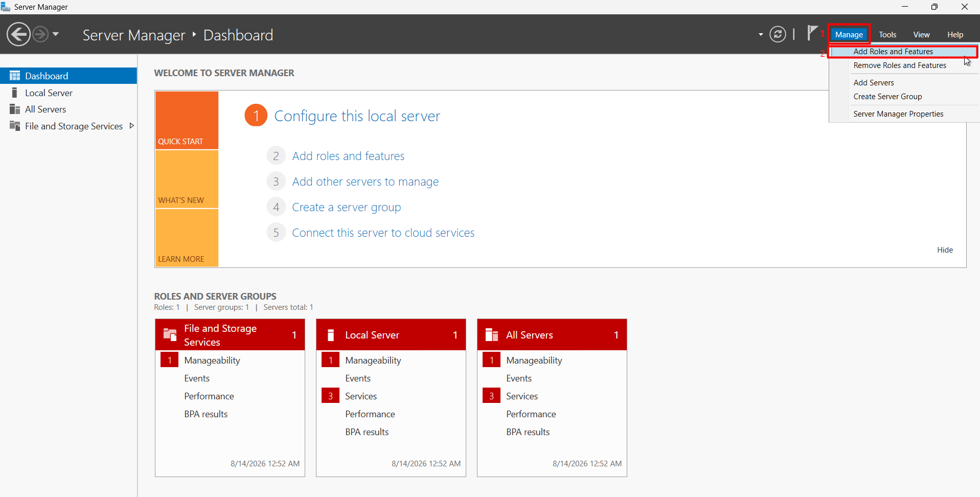Click the step 3 number circle
This screenshot has width=980, height=497.
click(276, 182)
